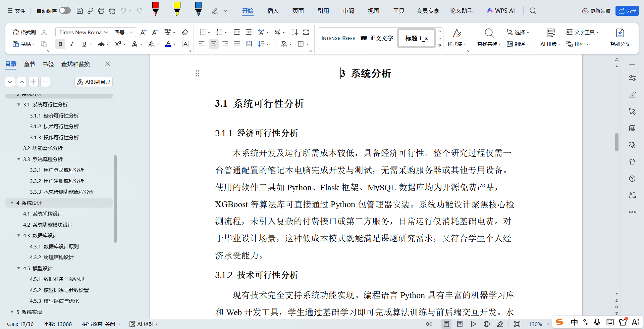Select the yellow highlighter pen tool
This screenshot has height=329, width=644.
click(x=177, y=9)
